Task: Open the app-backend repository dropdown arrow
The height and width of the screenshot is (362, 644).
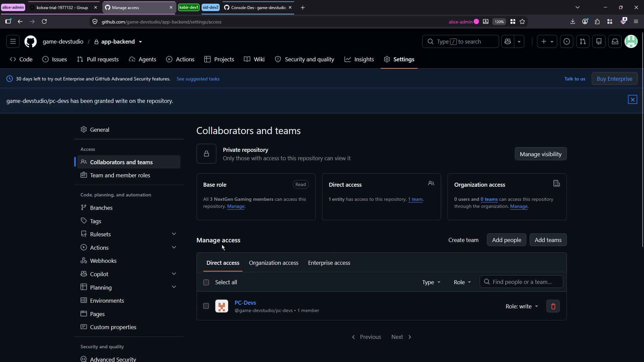Action: coord(140,42)
